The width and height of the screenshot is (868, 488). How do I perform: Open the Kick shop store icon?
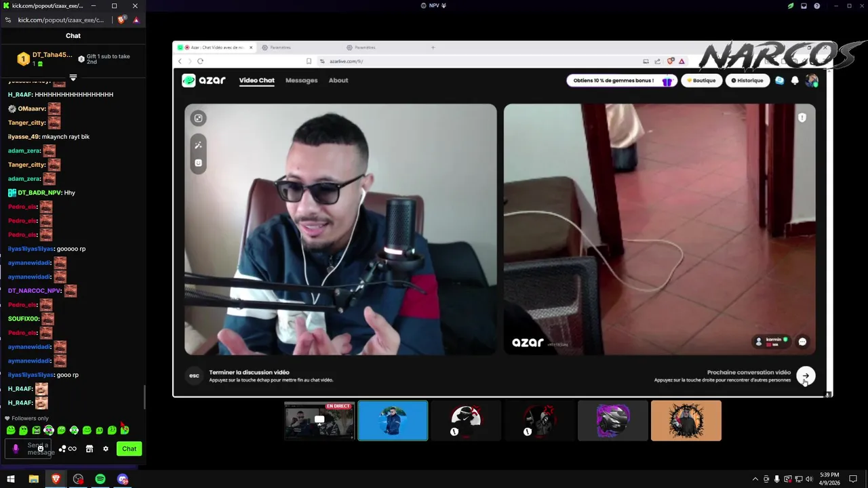click(89, 449)
